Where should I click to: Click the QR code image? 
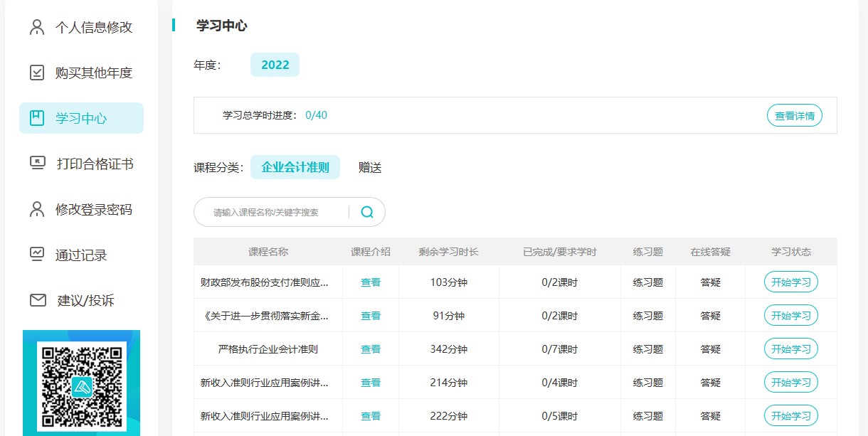coord(81,383)
